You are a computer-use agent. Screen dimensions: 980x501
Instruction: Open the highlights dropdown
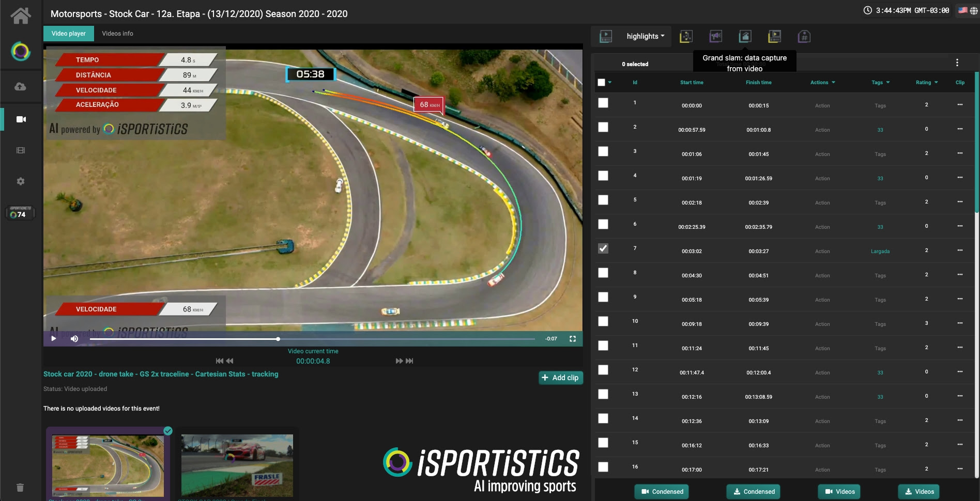point(645,36)
